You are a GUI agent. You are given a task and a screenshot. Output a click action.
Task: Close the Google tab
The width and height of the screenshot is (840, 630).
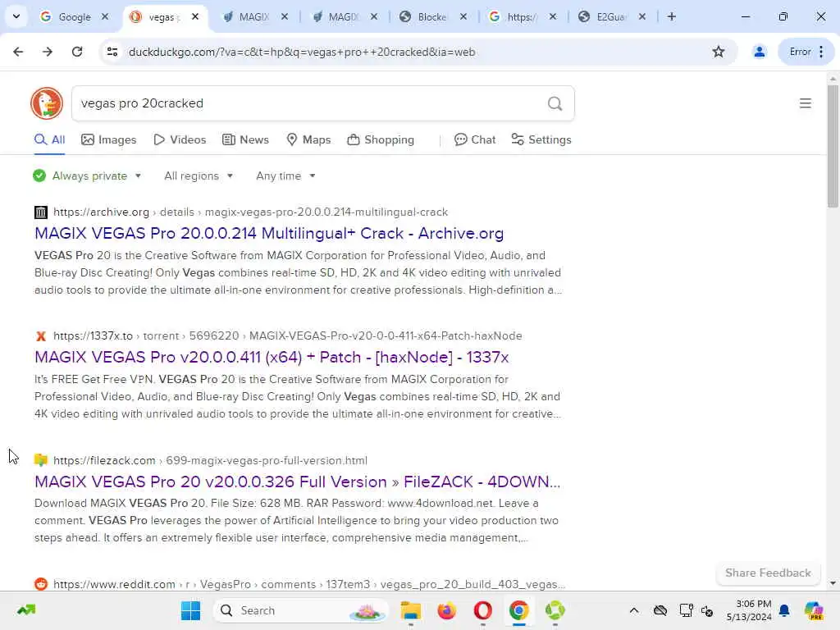click(x=106, y=16)
